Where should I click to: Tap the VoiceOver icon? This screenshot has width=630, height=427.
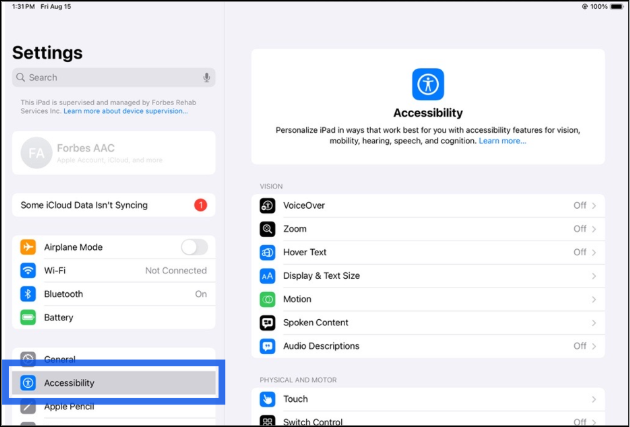(267, 206)
